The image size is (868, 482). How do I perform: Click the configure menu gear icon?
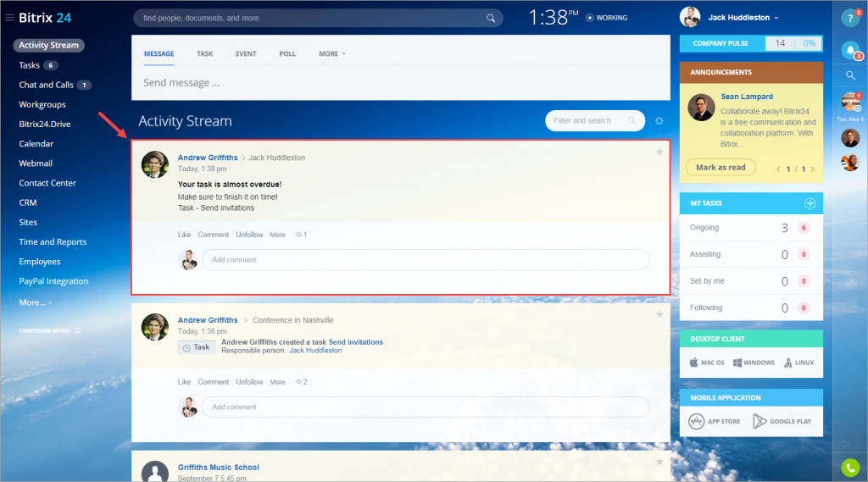coord(78,330)
